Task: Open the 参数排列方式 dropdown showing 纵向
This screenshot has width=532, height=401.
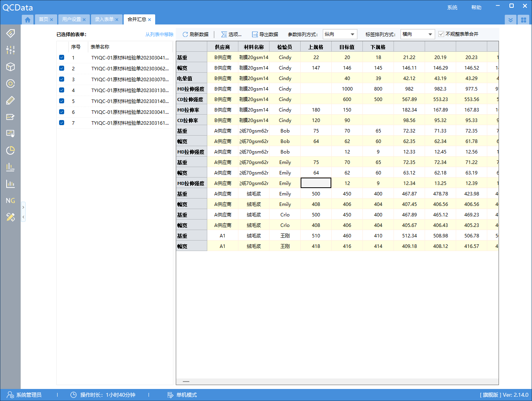Action: pyautogui.click(x=339, y=34)
